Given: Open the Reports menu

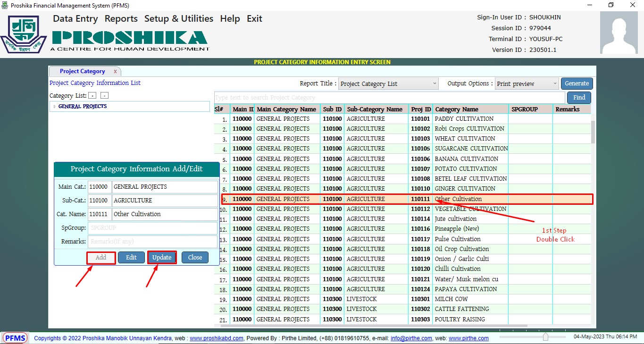Looking at the screenshot, I should coord(121,19).
